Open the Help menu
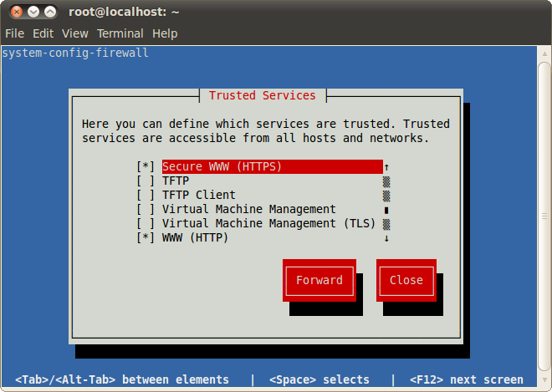The height and width of the screenshot is (392, 552). tap(165, 33)
